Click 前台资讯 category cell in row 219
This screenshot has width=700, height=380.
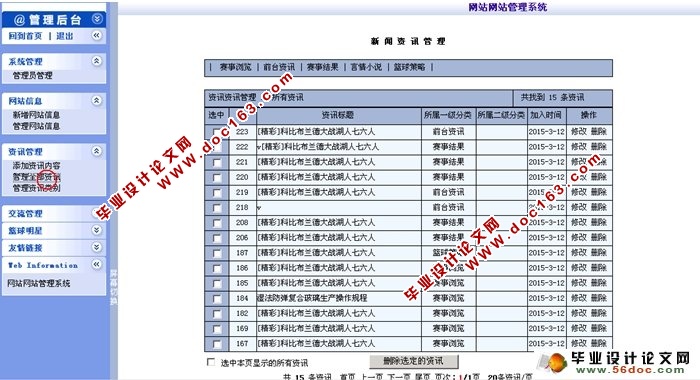[448, 192]
